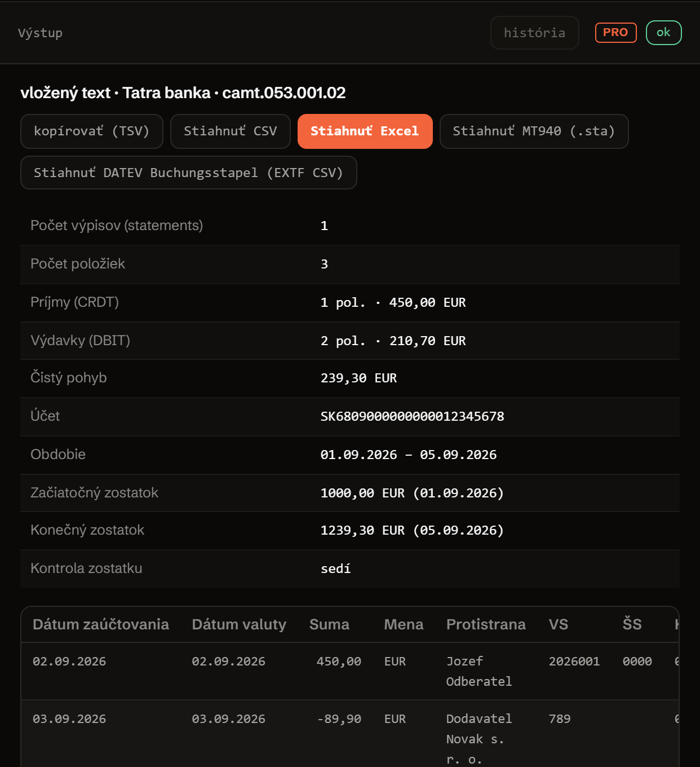The image size is (700, 767).
Task: Click the Výstup panel title
Action: [41, 33]
